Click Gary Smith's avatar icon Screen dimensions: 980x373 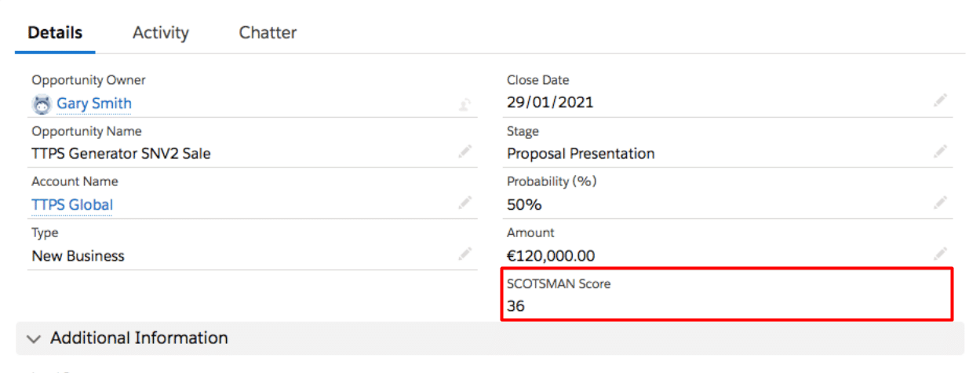pos(42,104)
